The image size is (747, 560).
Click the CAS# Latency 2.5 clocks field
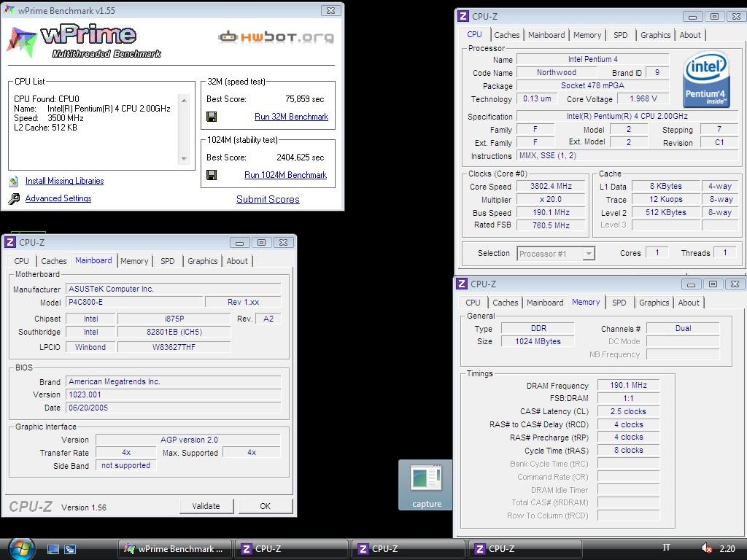coord(628,411)
